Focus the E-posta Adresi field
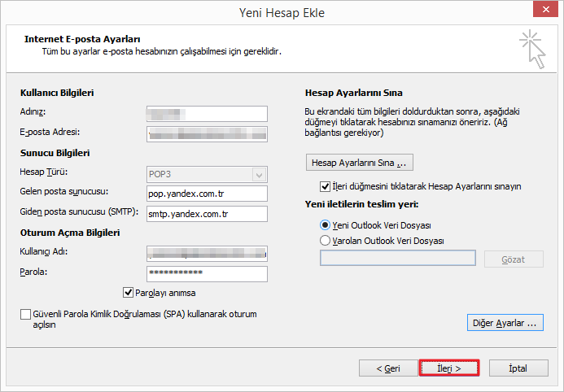 pyautogui.click(x=207, y=133)
